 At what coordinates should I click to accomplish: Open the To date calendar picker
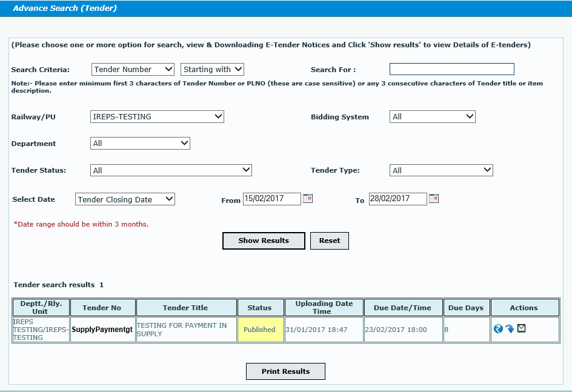pos(434,198)
